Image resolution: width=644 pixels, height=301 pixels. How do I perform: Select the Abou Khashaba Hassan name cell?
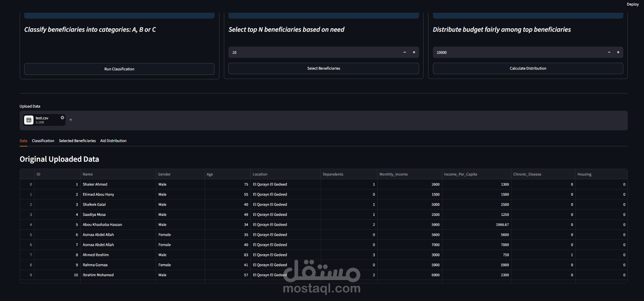[x=118, y=224]
